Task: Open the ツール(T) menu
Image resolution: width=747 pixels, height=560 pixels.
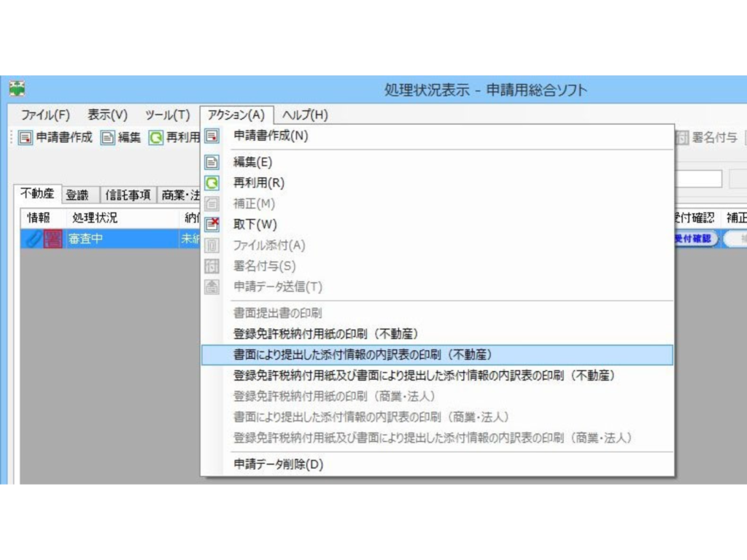Action: pos(166,114)
